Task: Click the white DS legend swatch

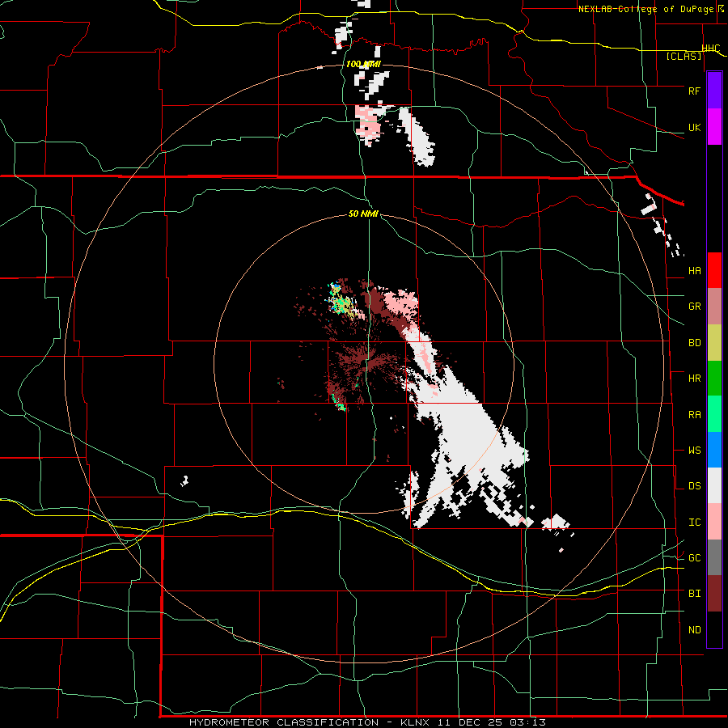Action: [714, 485]
